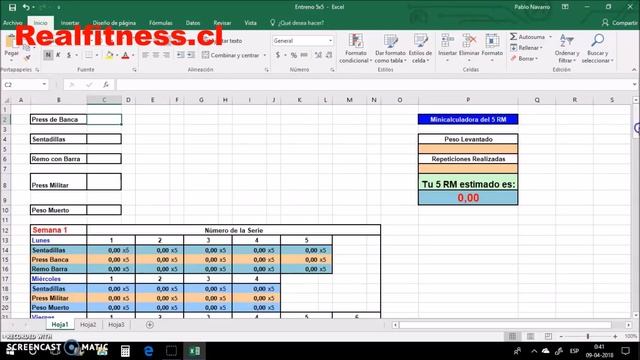The width and height of the screenshot is (640, 360).
Task: Open the Autosuma dropdown arrow
Action: (x=550, y=37)
